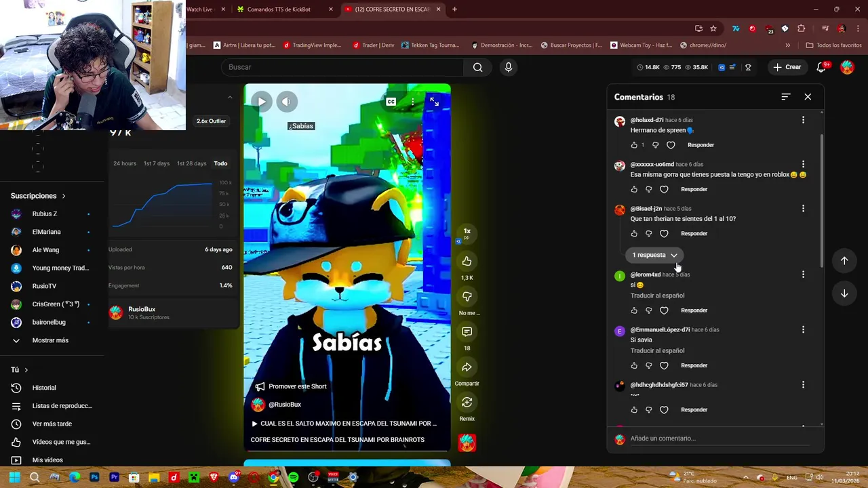Heart the comment by @holaxd-d7i
Screen dimensions: 868x488
pyautogui.click(x=671, y=145)
